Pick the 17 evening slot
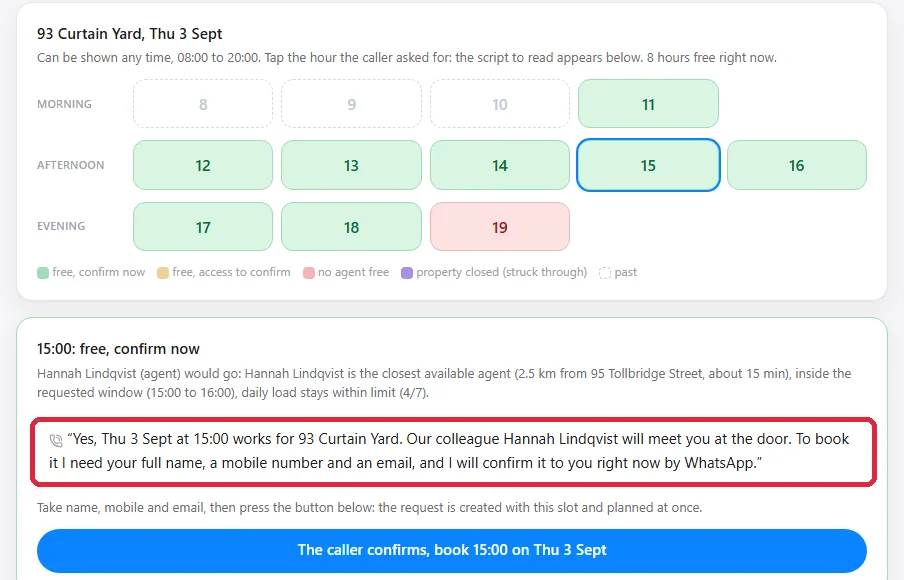This screenshot has height=580, width=904. click(203, 227)
